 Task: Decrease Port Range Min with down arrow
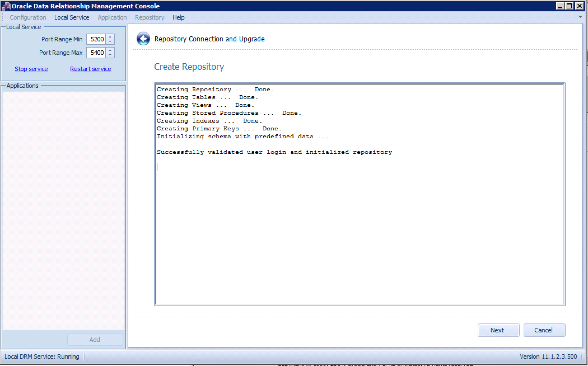tap(110, 41)
